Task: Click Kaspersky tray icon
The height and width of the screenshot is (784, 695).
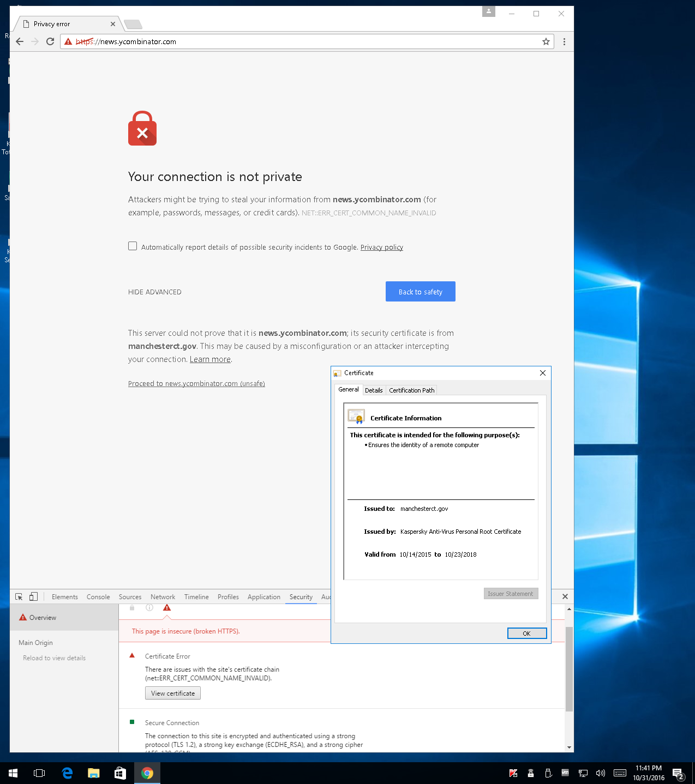Action: (513, 773)
